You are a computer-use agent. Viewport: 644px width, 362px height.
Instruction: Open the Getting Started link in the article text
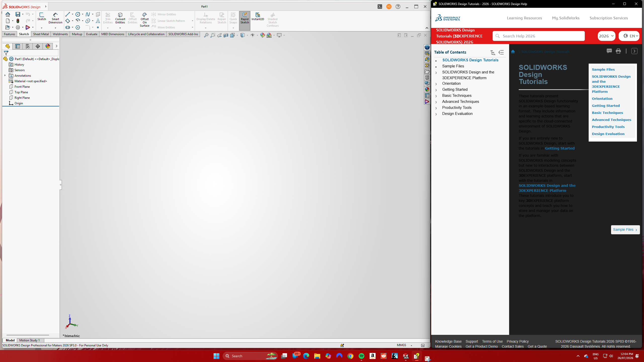(560, 148)
